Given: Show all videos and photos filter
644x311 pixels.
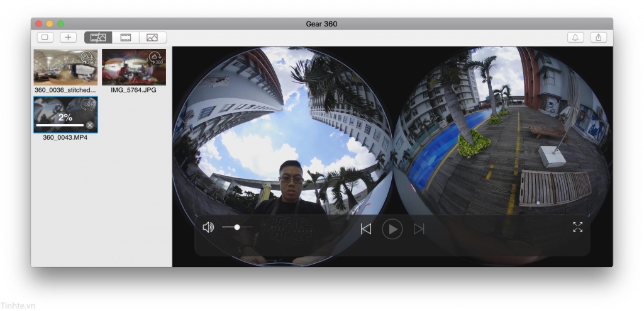Looking at the screenshot, I should pos(98,37).
